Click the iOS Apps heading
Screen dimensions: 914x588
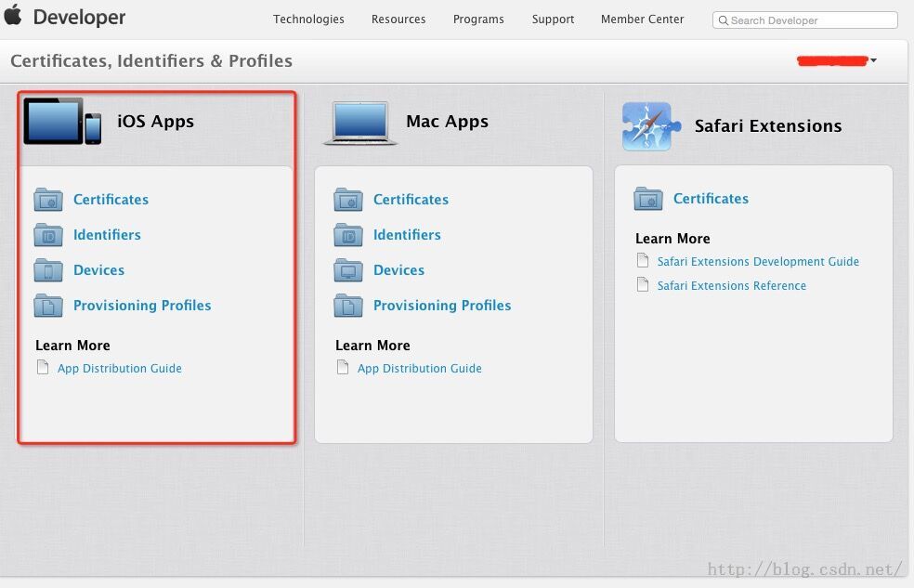pyautogui.click(x=156, y=121)
